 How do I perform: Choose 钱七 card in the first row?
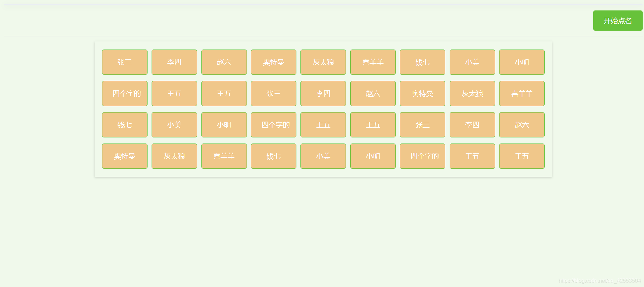[x=422, y=62]
